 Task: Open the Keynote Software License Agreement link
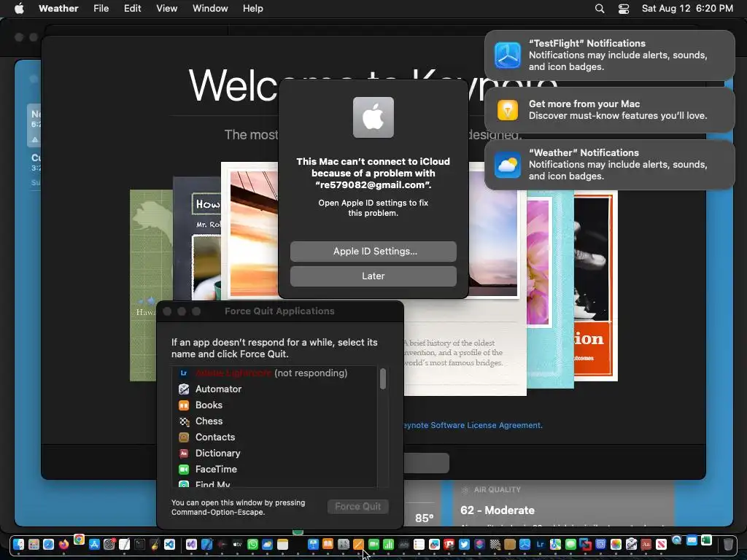[473, 425]
